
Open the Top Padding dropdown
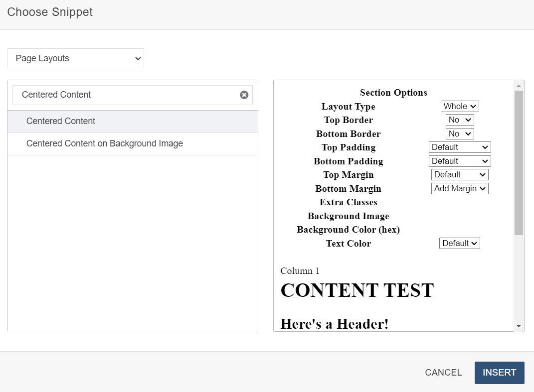459,147
